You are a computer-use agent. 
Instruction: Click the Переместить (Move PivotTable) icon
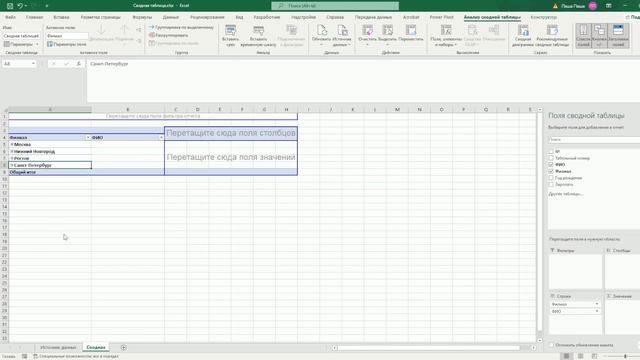click(411, 30)
